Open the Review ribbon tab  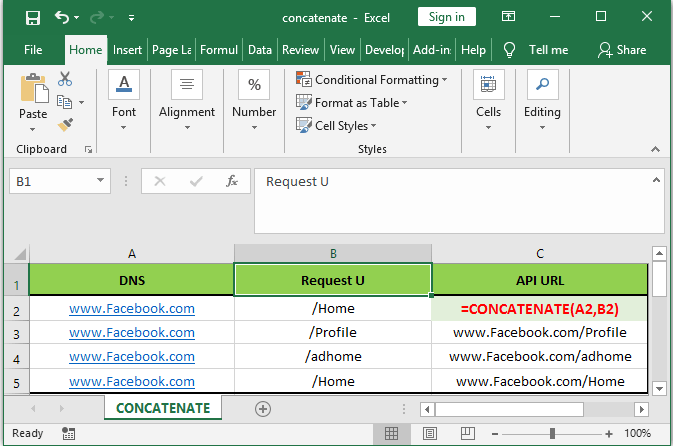[300, 50]
